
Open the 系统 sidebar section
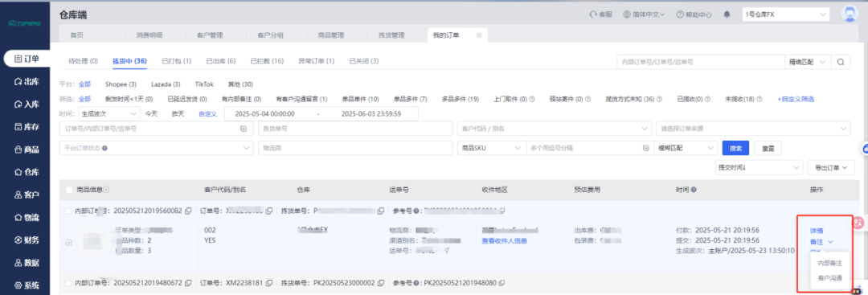27,285
